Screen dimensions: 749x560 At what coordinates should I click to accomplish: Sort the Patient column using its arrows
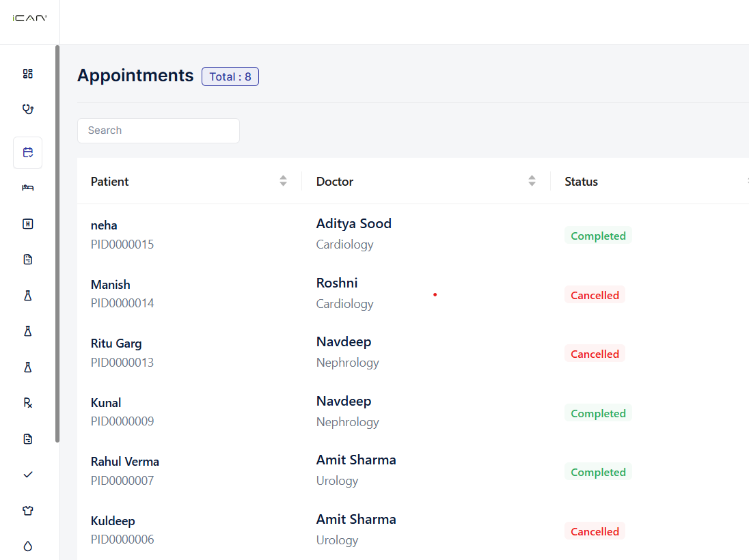pyautogui.click(x=282, y=181)
